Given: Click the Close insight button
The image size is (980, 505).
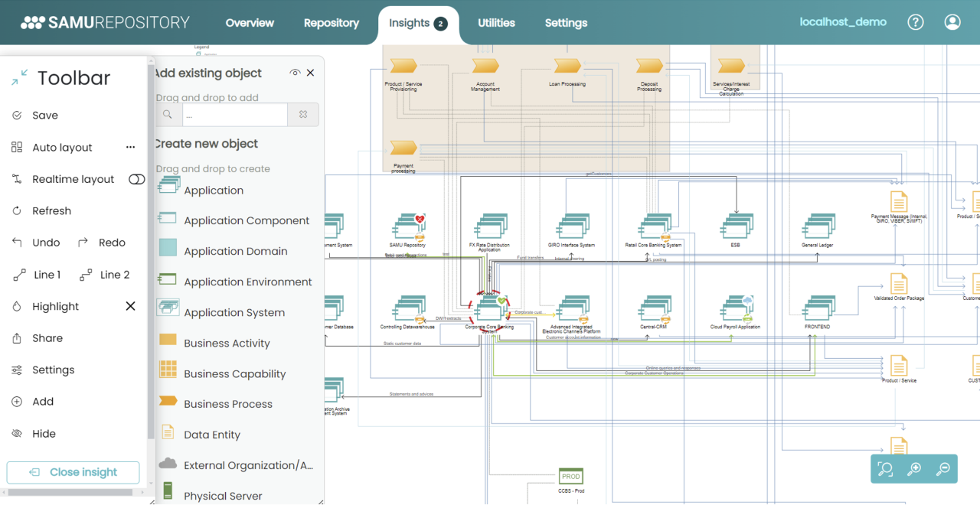Looking at the screenshot, I should pyautogui.click(x=73, y=472).
